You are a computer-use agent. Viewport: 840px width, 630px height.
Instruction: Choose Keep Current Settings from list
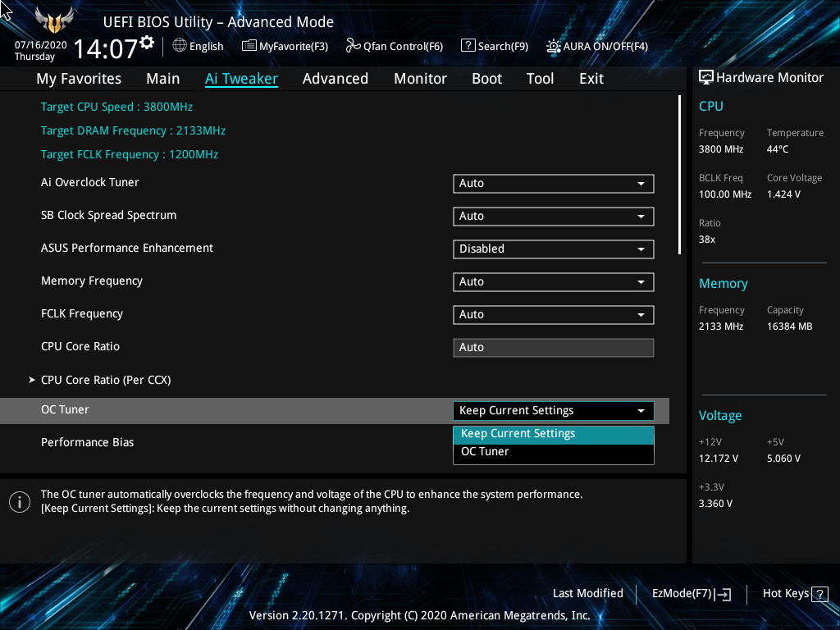click(x=554, y=434)
